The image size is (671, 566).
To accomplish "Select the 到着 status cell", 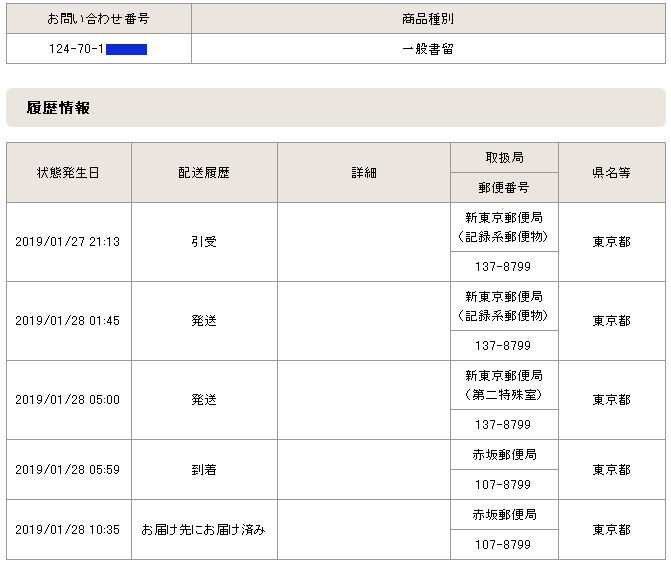I will click(204, 470).
